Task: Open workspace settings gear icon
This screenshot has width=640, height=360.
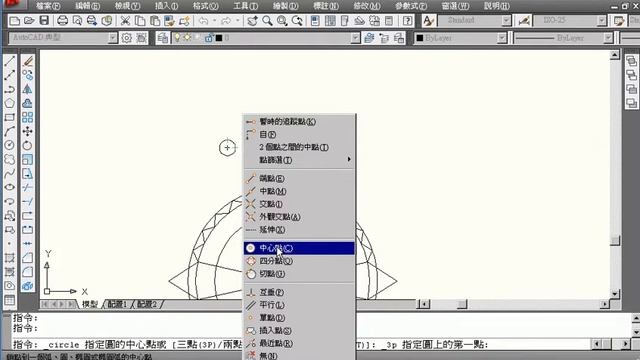Action: click(127, 38)
